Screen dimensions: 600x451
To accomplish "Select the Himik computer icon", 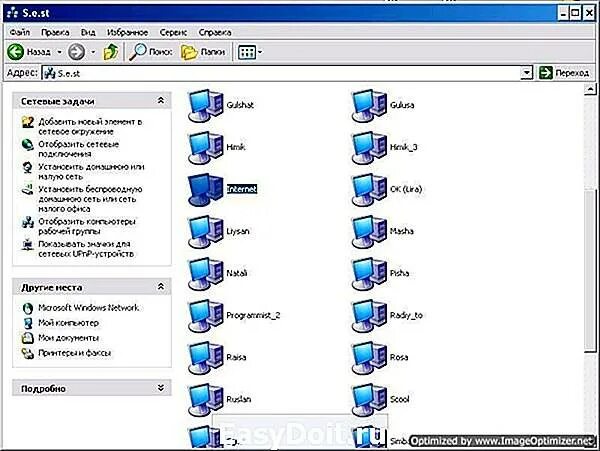I will pos(205,148).
